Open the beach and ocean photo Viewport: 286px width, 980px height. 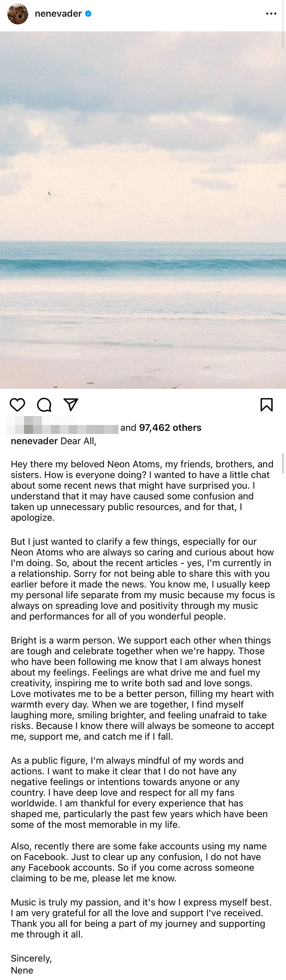click(143, 210)
